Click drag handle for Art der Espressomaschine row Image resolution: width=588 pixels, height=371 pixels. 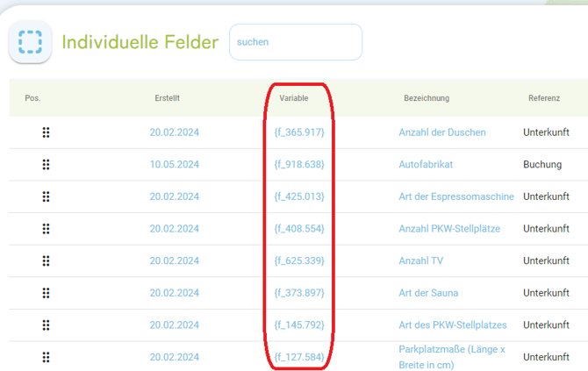click(46, 196)
